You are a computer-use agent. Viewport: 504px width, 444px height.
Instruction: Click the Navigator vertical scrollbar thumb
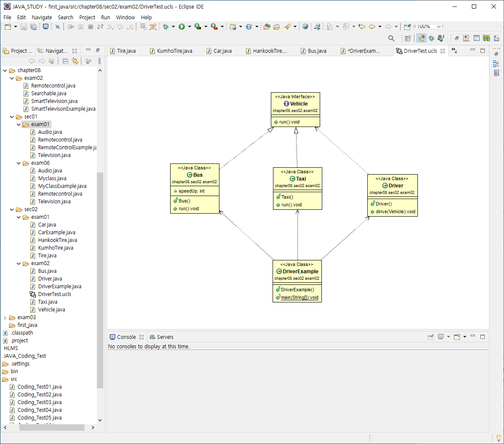(100, 280)
